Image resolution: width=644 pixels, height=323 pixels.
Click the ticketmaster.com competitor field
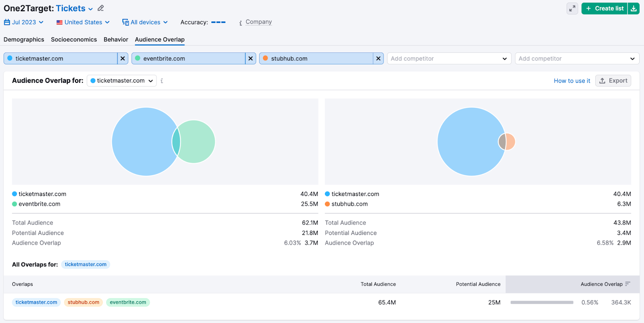(x=60, y=58)
